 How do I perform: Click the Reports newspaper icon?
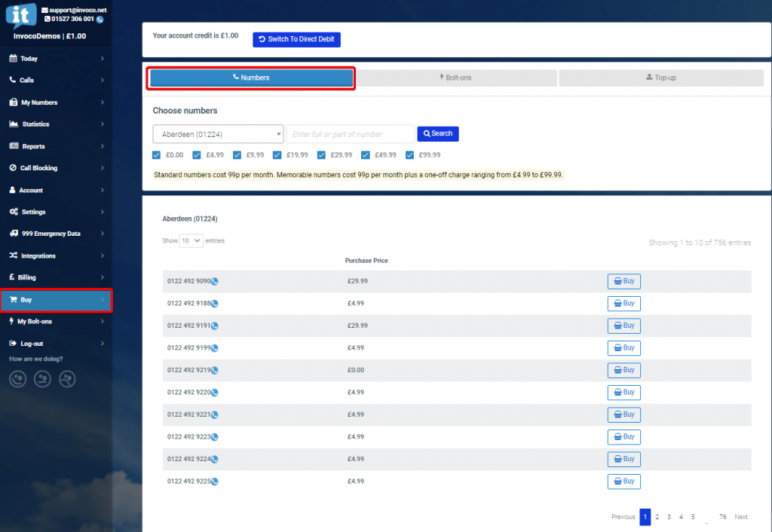14,146
